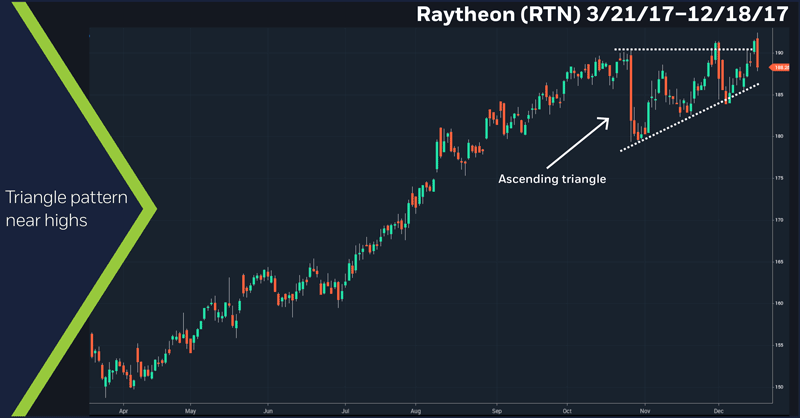This screenshot has height=418, width=800.
Task: Select the Aug label on the time axis
Action: coord(416,410)
